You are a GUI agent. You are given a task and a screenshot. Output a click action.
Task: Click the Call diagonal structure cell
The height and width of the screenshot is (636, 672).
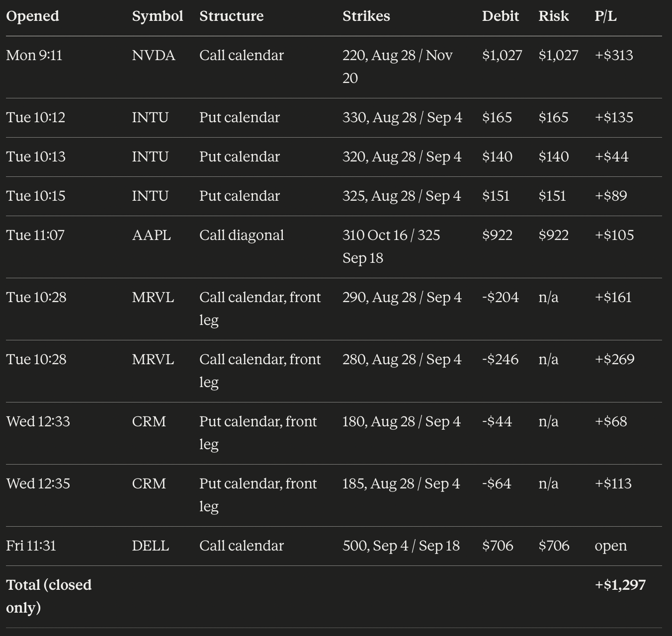242,235
